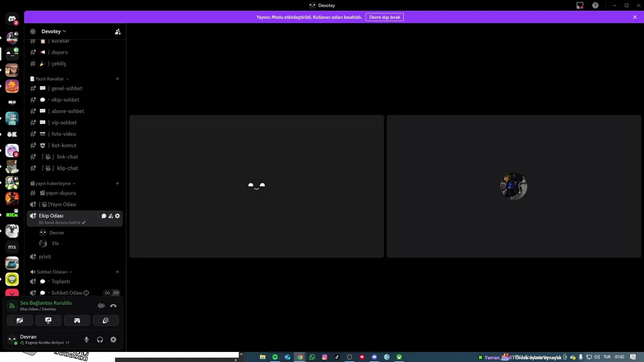This screenshot has width=644, height=362.
Task: Click 'Ekip Odası / Devotey' connection text
Action: pos(38,309)
